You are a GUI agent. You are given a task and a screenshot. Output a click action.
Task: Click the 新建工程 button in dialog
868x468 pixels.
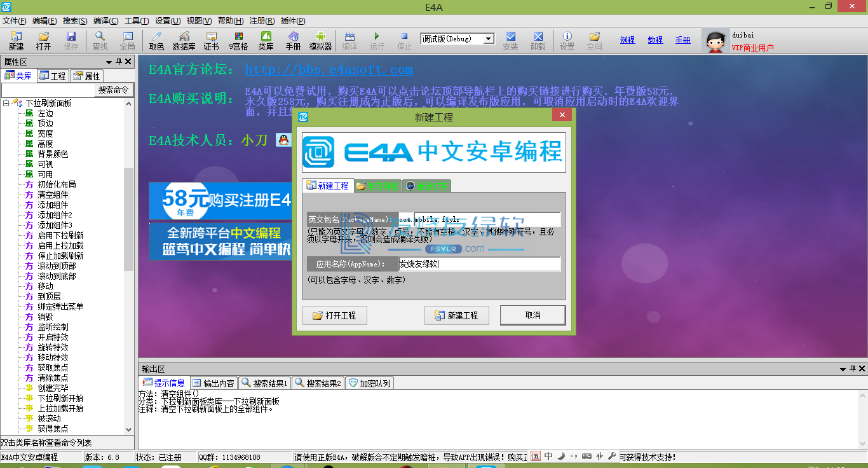tap(456, 315)
